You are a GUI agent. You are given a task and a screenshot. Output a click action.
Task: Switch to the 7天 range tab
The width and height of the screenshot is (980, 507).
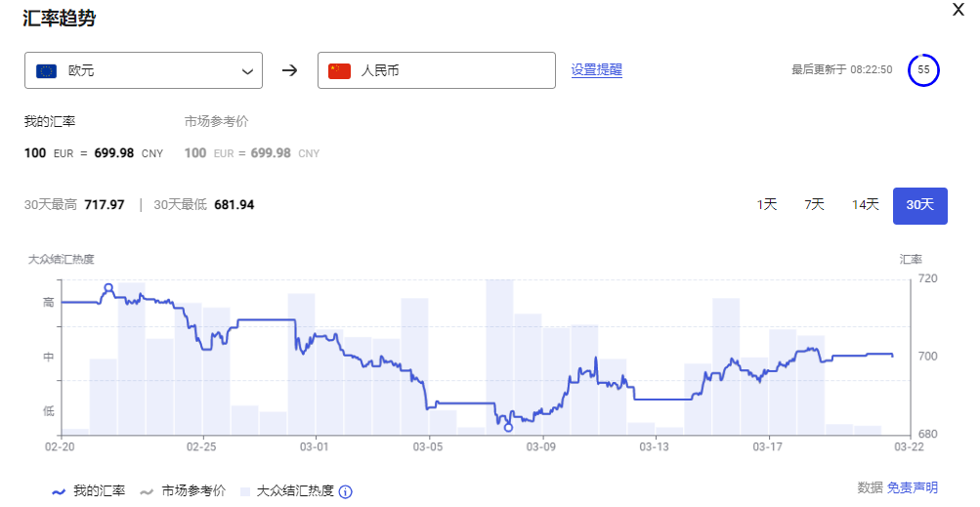click(814, 205)
